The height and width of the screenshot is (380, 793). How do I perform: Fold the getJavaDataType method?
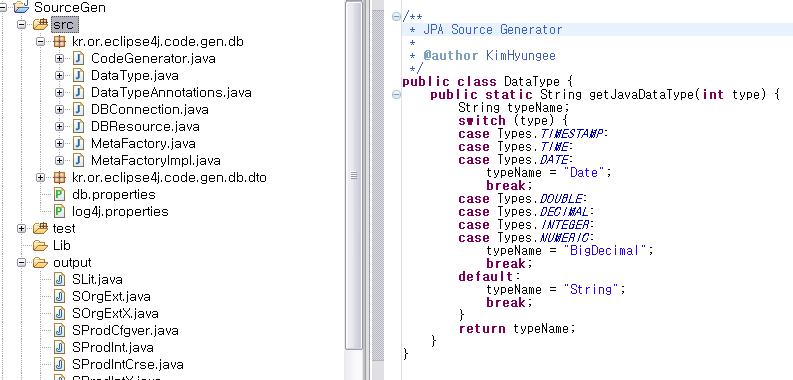tap(396, 95)
